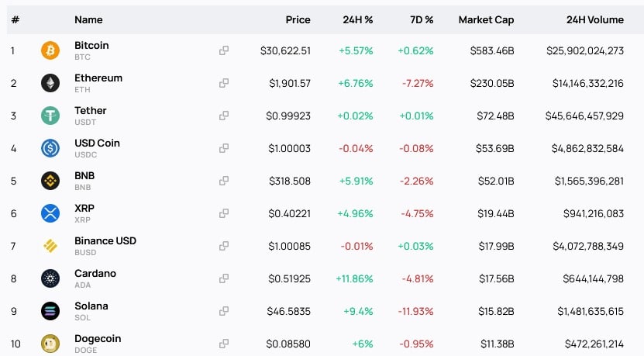Open the Bitcoin row's link icon
Image resolution: width=644 pixels, height=356 pixels.
coord(224,50)
